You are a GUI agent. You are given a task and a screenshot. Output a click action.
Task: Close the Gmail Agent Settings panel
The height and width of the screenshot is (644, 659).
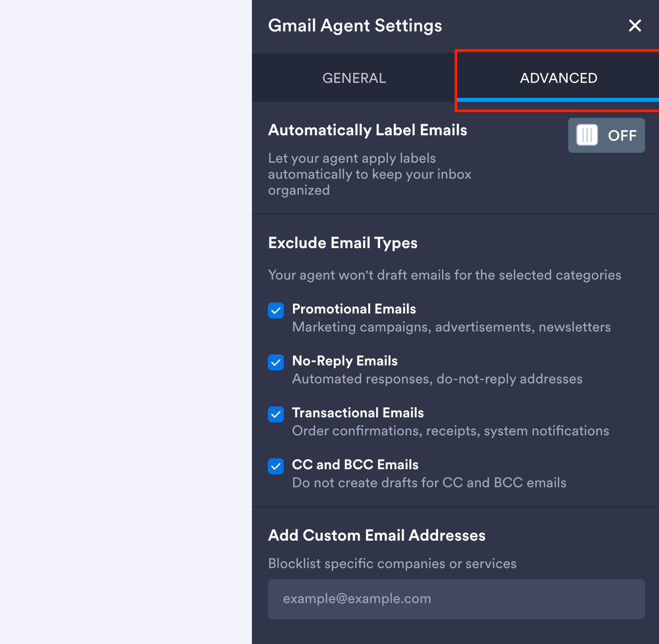tap(635, 25)
